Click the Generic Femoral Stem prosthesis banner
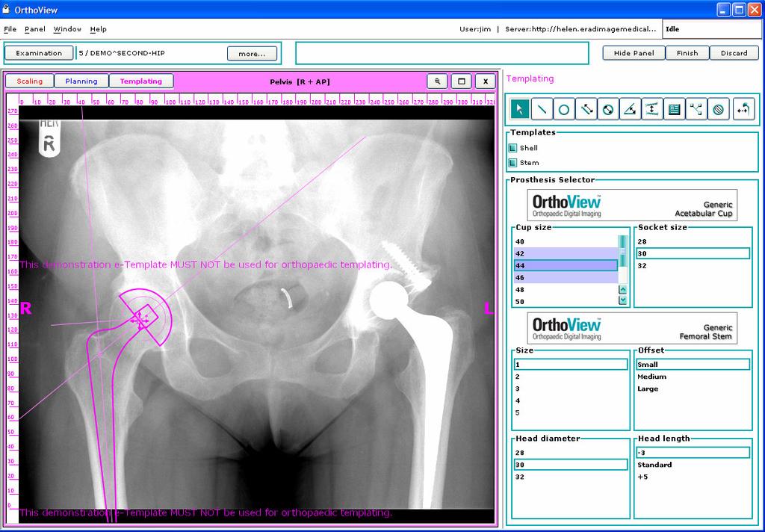Image resolution: width=765 pixels, height=532 pixels. click(x=632, y=328)
